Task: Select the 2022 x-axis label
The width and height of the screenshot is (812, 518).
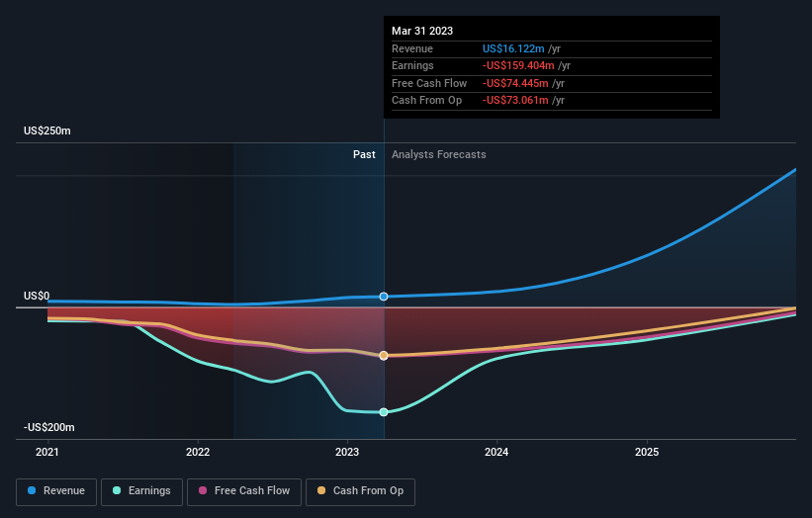Action: tap(198, 453)
